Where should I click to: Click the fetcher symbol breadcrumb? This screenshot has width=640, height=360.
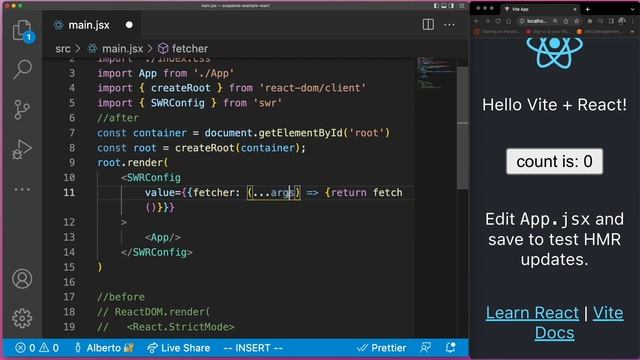[183, 49]
